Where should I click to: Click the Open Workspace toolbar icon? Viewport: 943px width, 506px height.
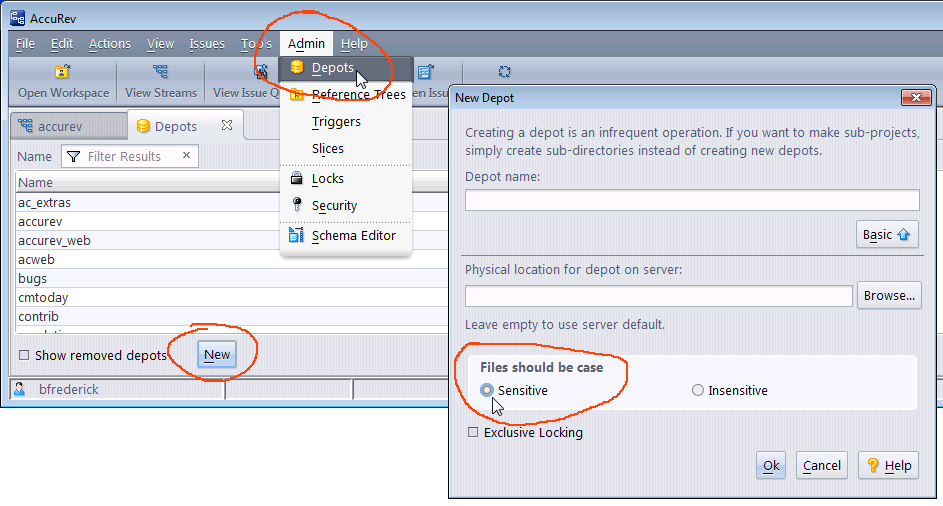[x=63, y=72]
